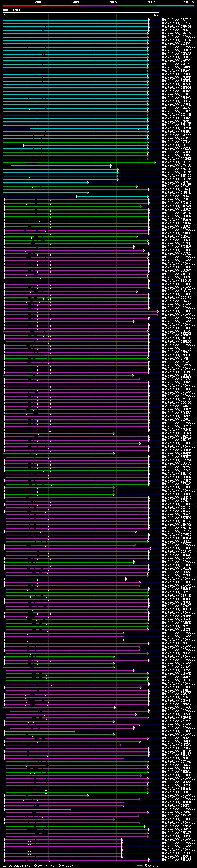
Task: Click the cyan ~100% identity legend bar
Action: 175,6
